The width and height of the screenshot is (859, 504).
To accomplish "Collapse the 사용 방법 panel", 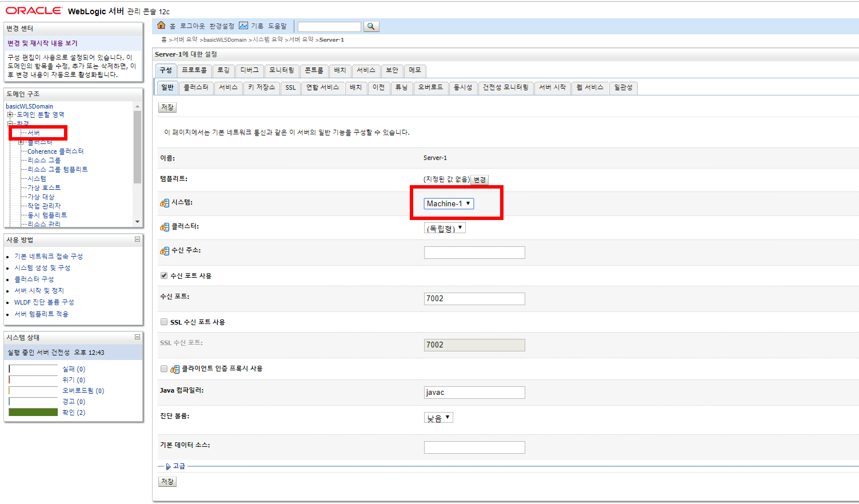I will [137, 239].
